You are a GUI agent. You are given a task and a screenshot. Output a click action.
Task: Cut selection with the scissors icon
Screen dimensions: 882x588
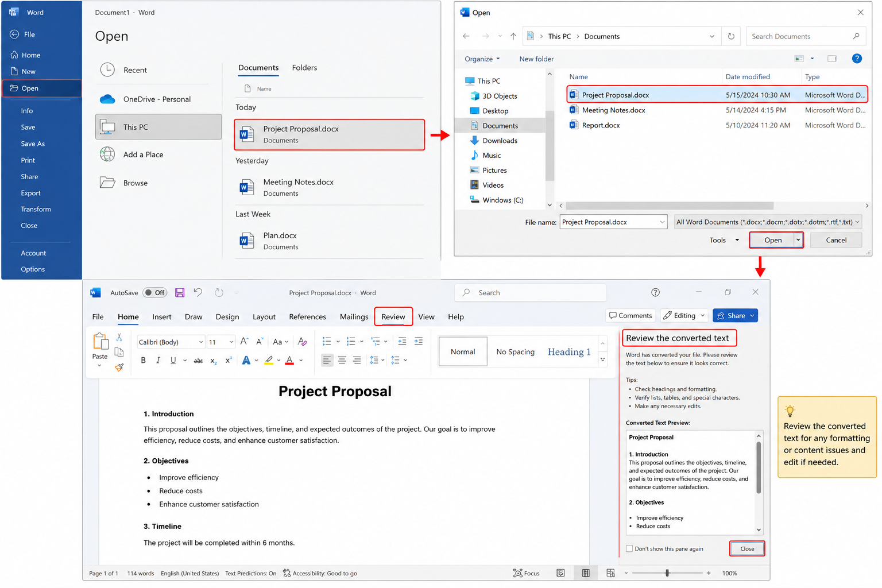119,337
